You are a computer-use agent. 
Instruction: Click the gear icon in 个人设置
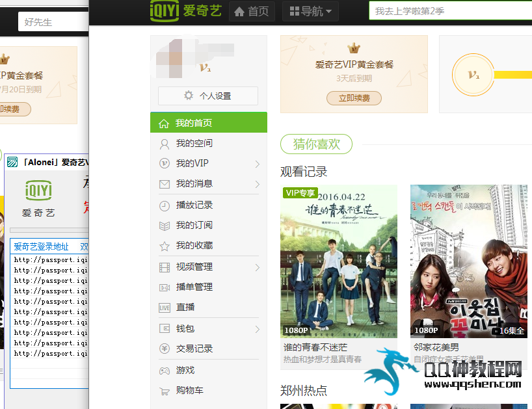[189, 96]
